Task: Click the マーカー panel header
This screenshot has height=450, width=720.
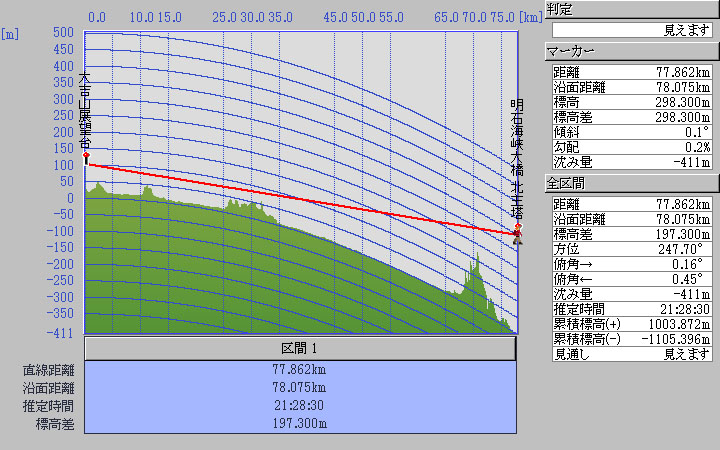Action: [x=632, y=51]
